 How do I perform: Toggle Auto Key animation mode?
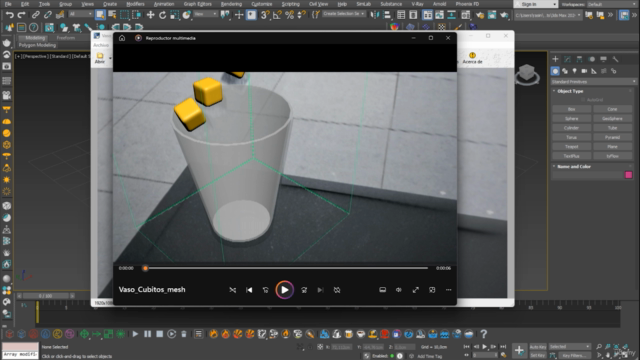pyautogui.click(x=538, y=347)
